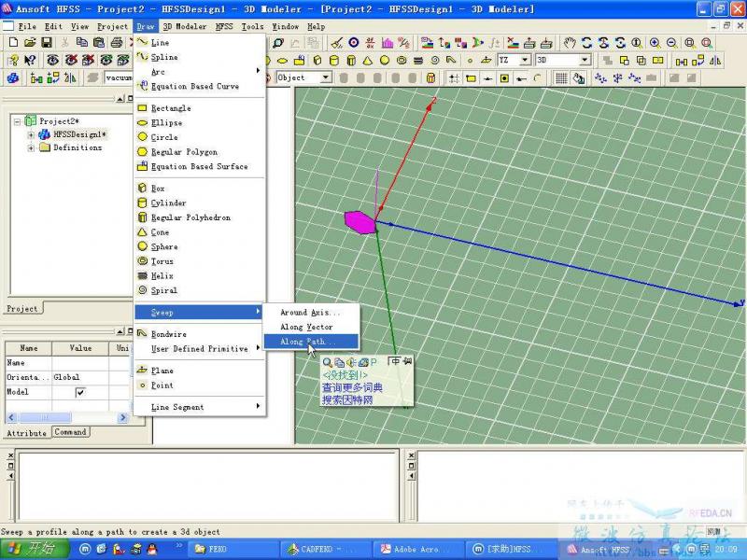The height and width of the screenshot is (560, 747).
Task: Switch to the Command tab
Action: tap(70, 432)
